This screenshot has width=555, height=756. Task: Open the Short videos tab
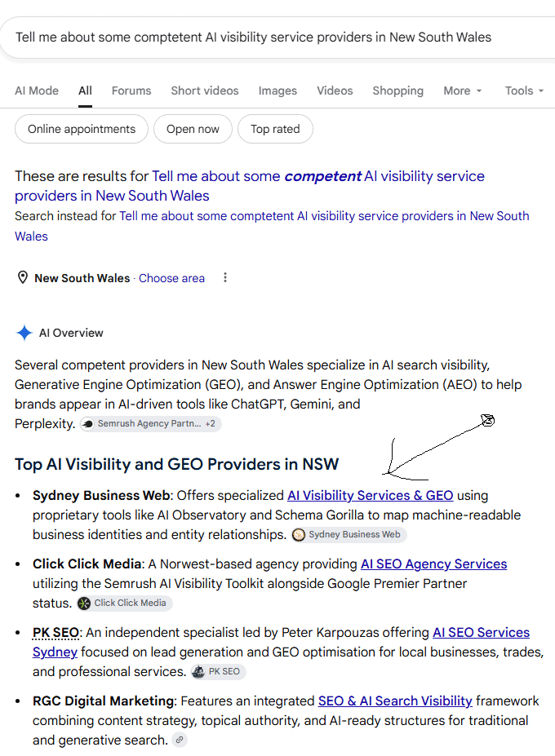click(205, 91)
